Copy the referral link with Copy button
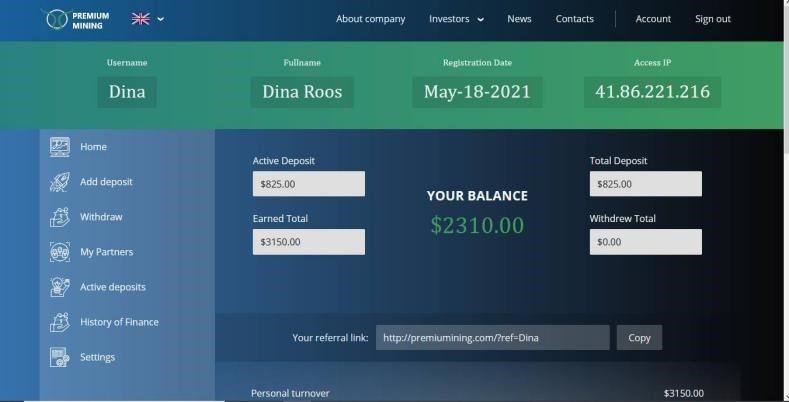Screen dimensions: 789x402 tap(639, 338)
